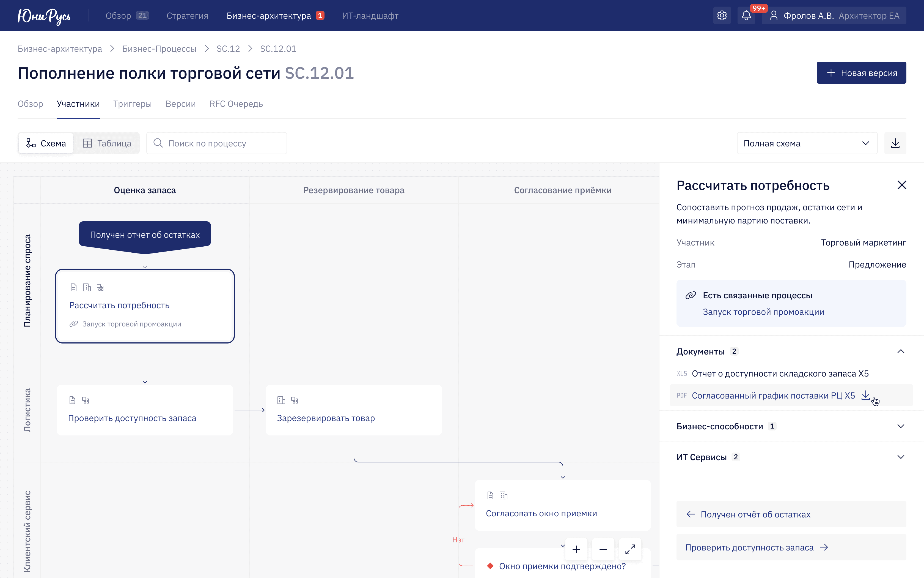The width and height of the screenshot is (924, 578).
Task: Expand the Бизнес-способности section
Action: (901, 426)
